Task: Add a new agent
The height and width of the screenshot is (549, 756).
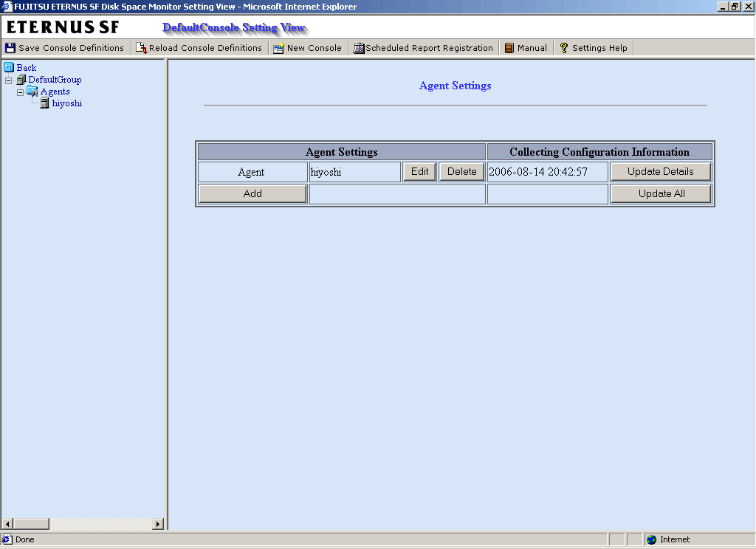Action: [x=252, y=194]
